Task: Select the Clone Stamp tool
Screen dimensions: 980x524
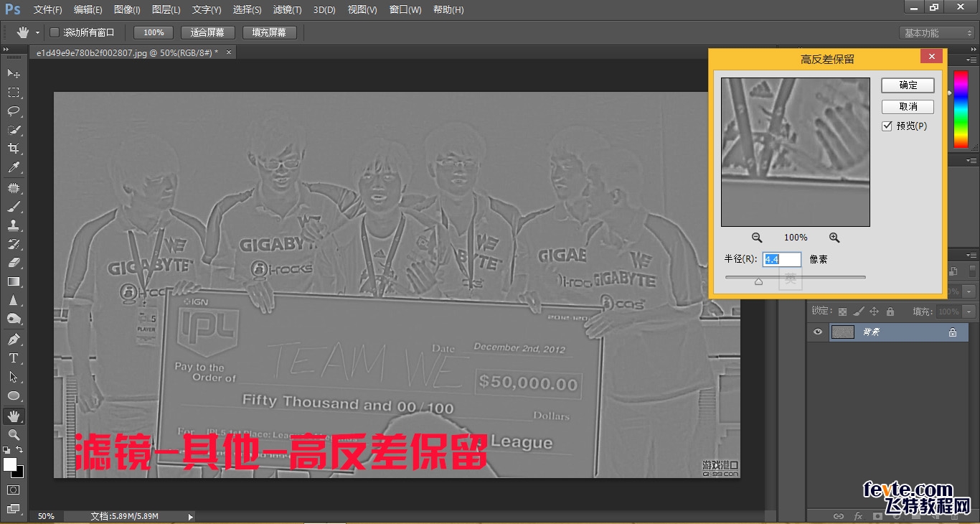Action: coord(14,225)
